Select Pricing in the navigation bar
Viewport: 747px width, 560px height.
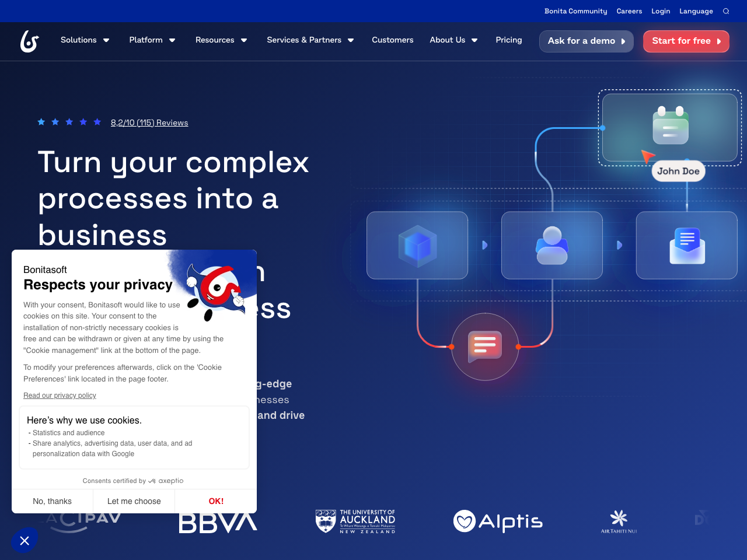pos(508,41)
